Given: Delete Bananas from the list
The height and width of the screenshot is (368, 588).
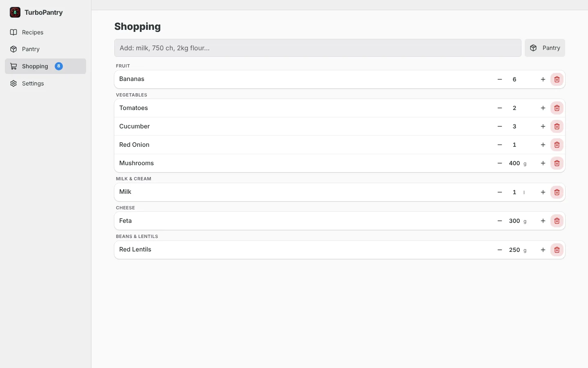Looking at the screenshot, I should pos(557,79).
